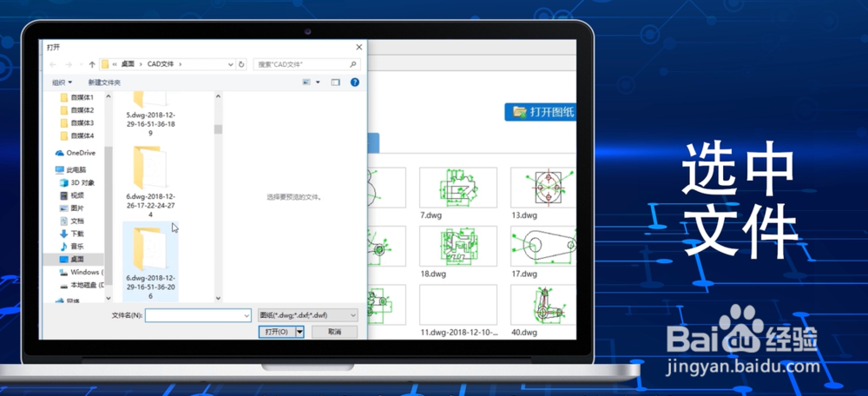Click the search magnifier icon
This screenshot has width=868, height=396.
pyautogui.click(x=352, y=64)
